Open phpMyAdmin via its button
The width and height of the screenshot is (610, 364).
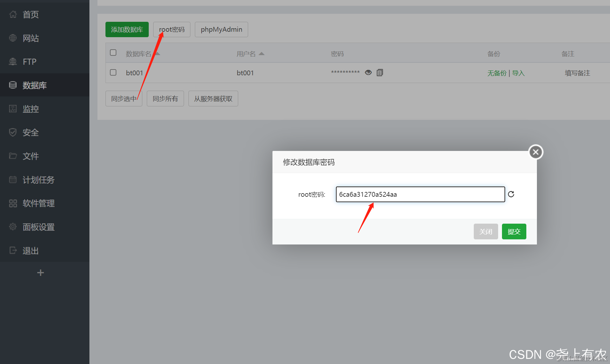click(x=221, y=29)
